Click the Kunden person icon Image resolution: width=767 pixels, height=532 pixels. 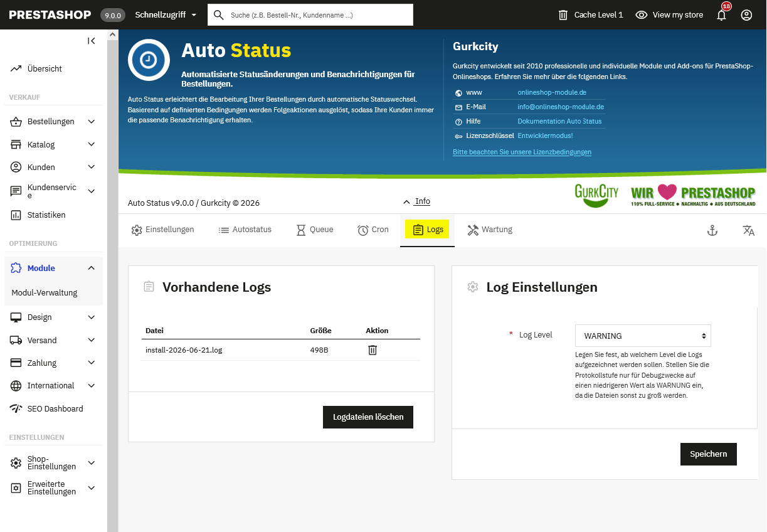coord(16,167)
